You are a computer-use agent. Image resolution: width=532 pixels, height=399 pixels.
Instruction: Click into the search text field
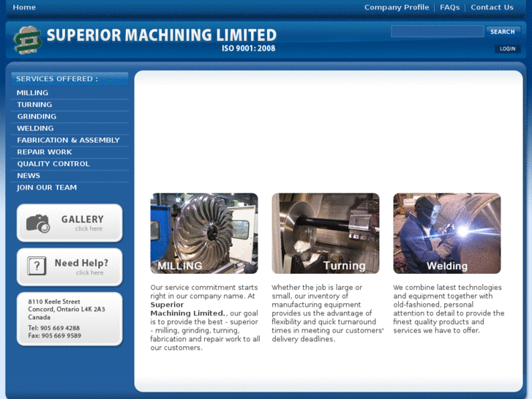[437, 31]
